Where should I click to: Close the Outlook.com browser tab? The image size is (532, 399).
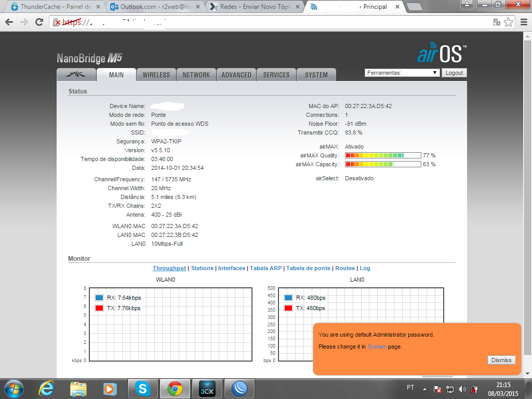198,6
